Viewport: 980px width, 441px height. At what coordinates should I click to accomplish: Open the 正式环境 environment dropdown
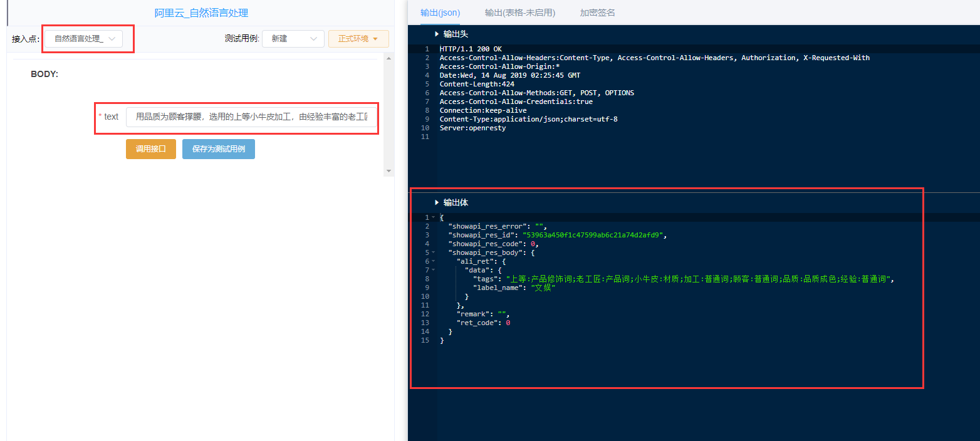click(358, 39)
